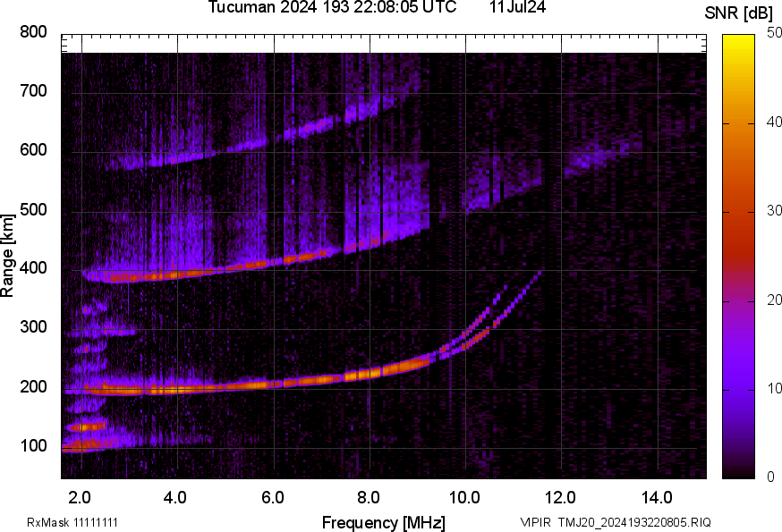Click colorbar tick label '30'
Screen dimensions: 782x532
[775, 210]
